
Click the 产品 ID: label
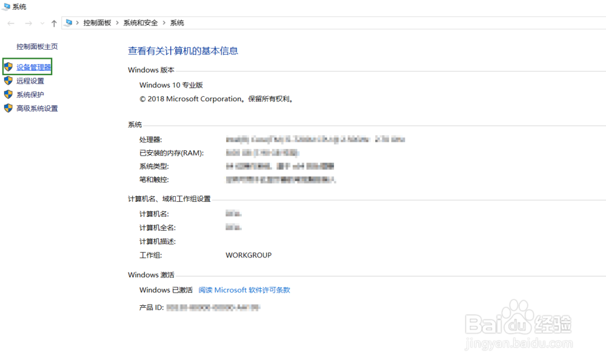tap(151, 307)
